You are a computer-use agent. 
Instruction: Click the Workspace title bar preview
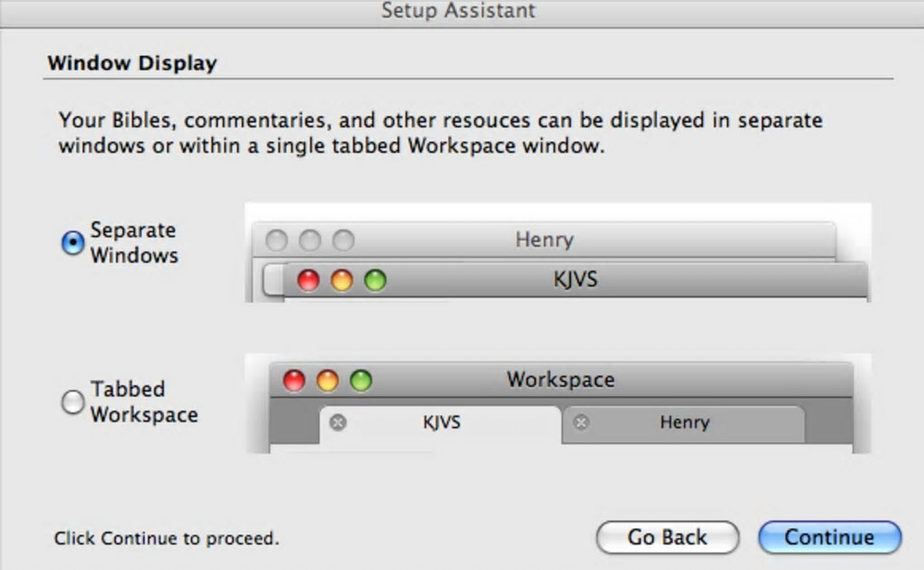pos(560,380)
